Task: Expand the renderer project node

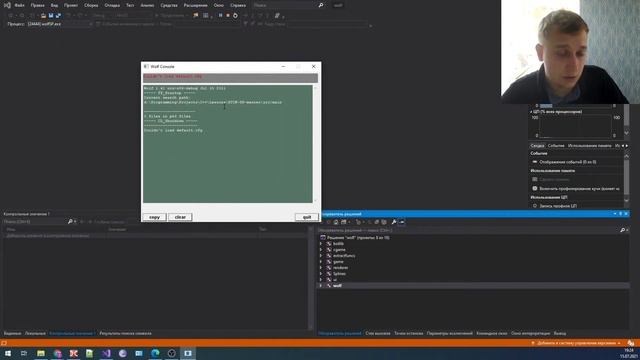Action: [321, 268]
